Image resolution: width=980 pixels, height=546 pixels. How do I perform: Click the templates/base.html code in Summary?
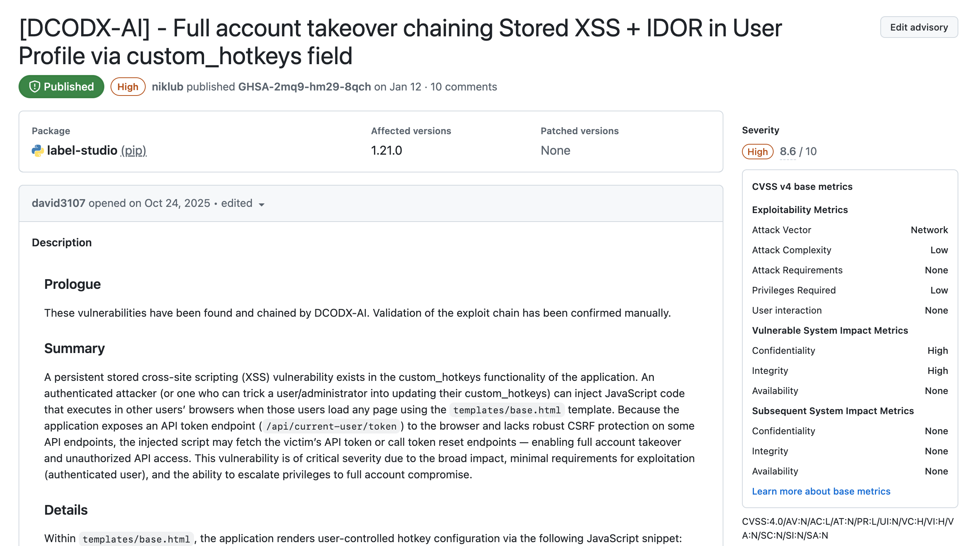pyautogui.click(x=507, y=410)
